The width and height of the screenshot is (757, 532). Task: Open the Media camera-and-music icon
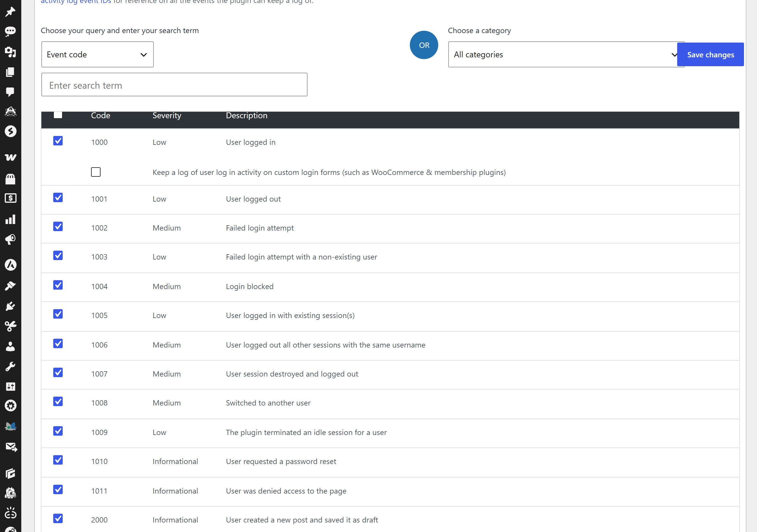pyautogui.click(x=10, y=52)
